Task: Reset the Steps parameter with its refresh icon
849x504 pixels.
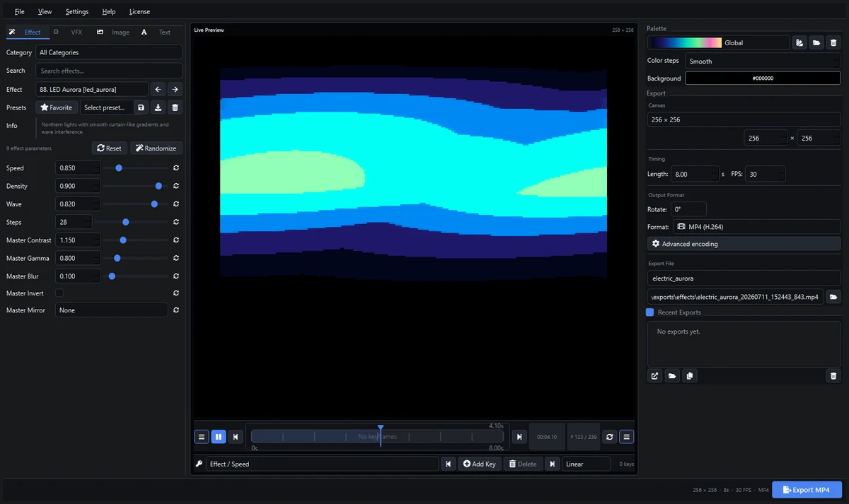Action: tap(175, 222)
